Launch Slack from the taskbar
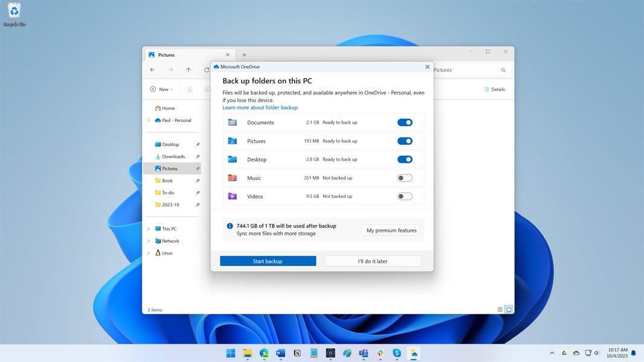Viewport: 644px width, 362px height. (x=380, y=353)
